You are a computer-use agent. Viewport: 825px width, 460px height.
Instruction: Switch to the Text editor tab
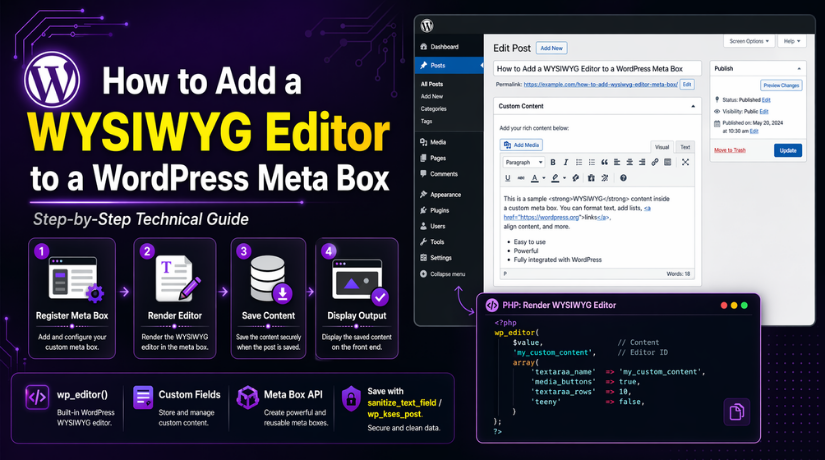685,147
